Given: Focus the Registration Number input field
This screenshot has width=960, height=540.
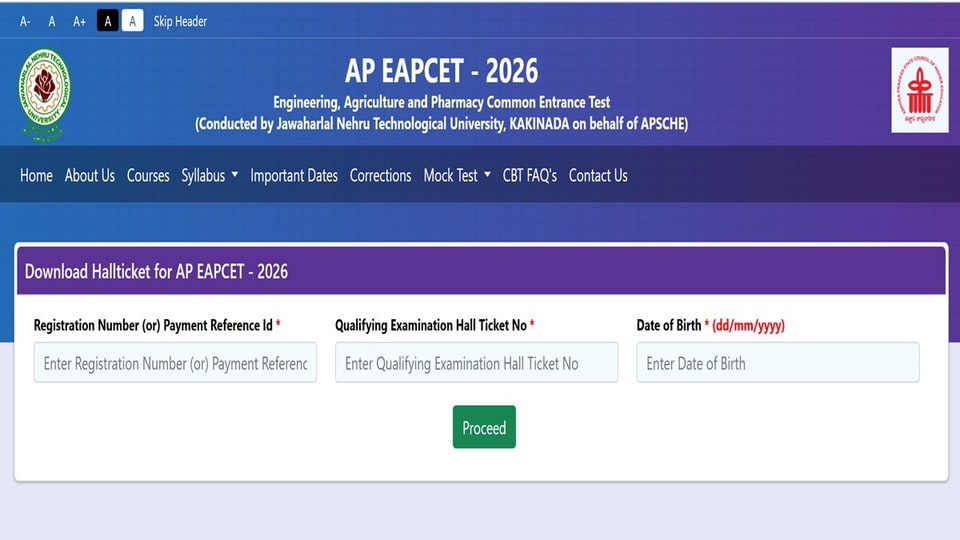Looking at the screenshot, I should click(175, 362).
